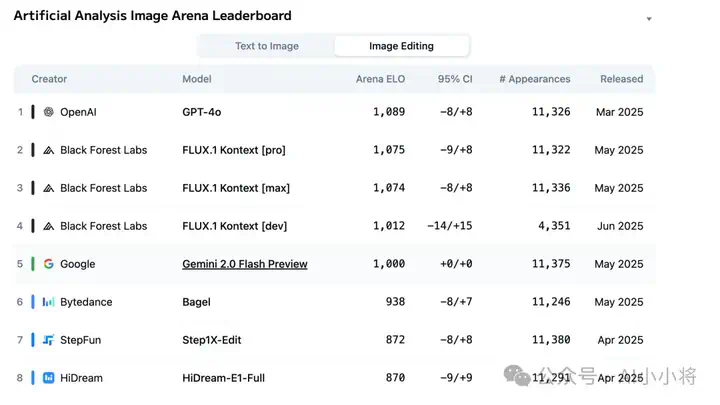The image size is (720, 405).
Task: Click the 95% CI column header
Action: [x=455, y=79]
